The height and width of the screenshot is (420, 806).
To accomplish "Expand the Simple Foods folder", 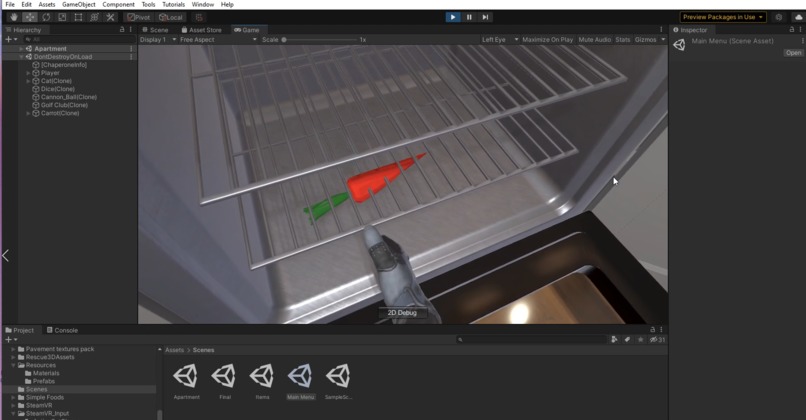I will [13, 397].
